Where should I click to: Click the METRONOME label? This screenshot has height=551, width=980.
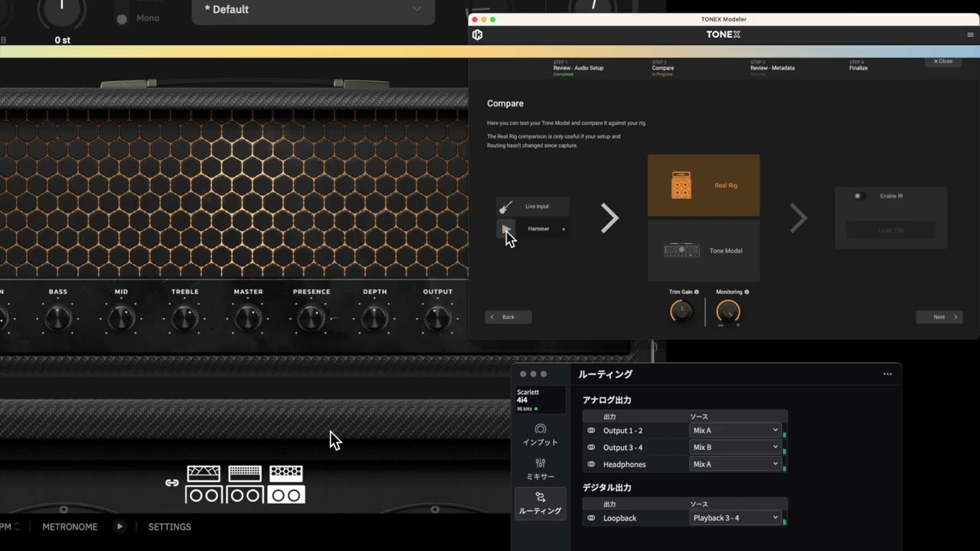point(70,527)
